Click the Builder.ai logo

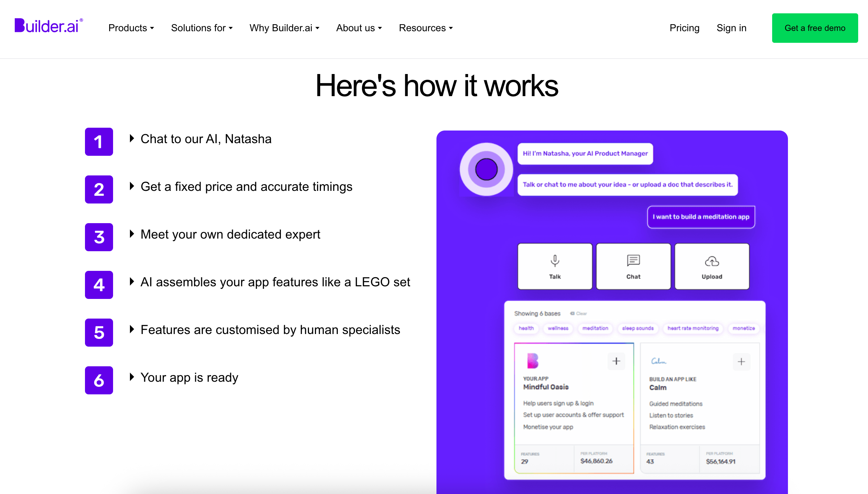pyautogui.click(x=48, y=25)
